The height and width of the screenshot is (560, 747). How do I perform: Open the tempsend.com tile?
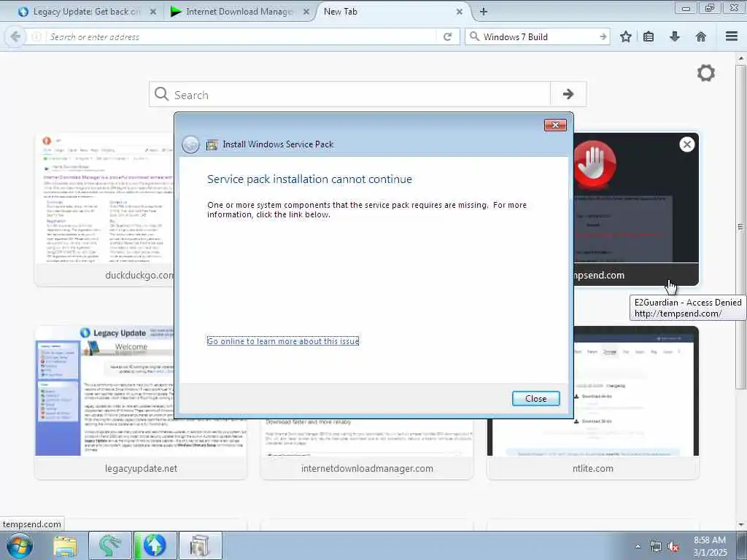point(636,209)
